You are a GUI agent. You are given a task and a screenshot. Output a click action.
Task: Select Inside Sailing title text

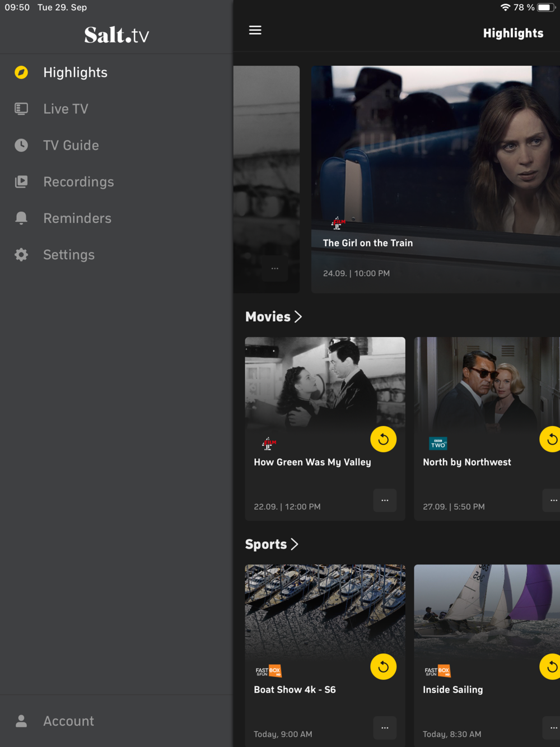point(453,689)
